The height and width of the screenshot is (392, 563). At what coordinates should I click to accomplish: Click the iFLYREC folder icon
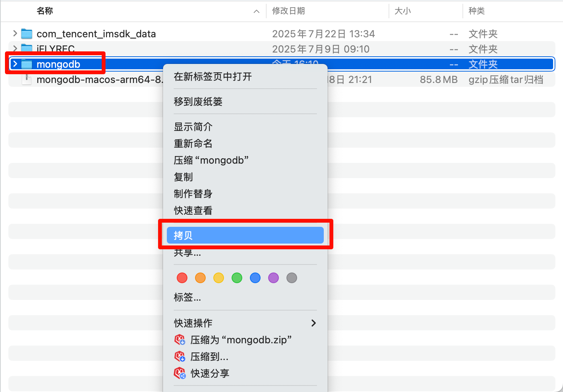(x=27, y=48)
